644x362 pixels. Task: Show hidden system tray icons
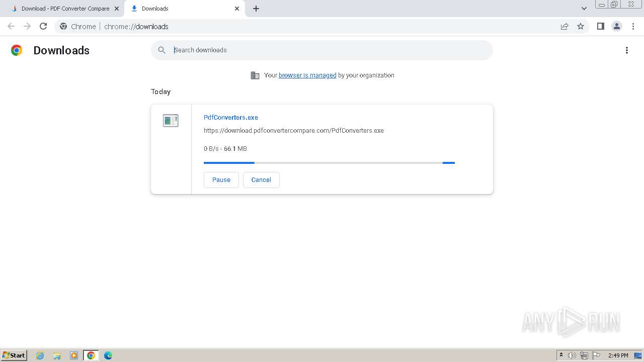point(561,355)
